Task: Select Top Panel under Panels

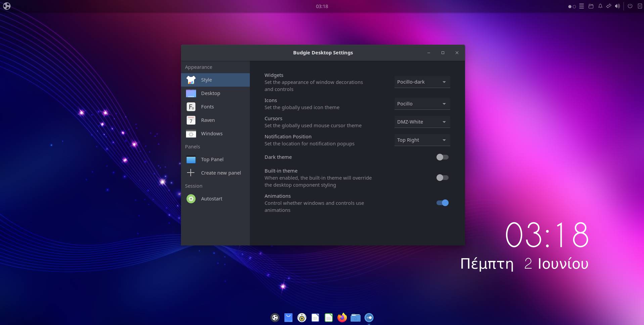Action: pos(212,159)
